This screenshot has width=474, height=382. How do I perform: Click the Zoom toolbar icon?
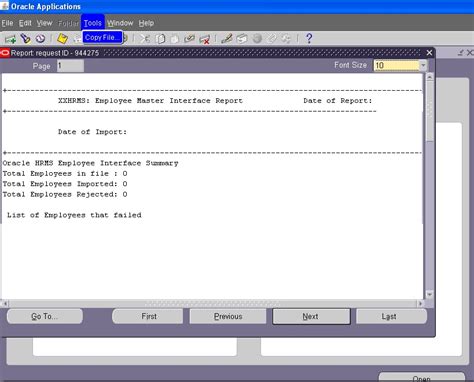(x=242, y=39)
